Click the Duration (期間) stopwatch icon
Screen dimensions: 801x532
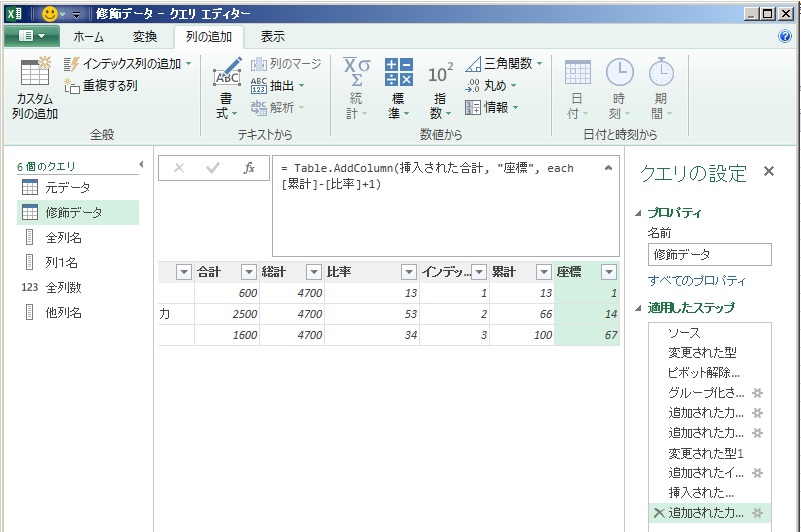pyautogui.click(x=661, y=72)
